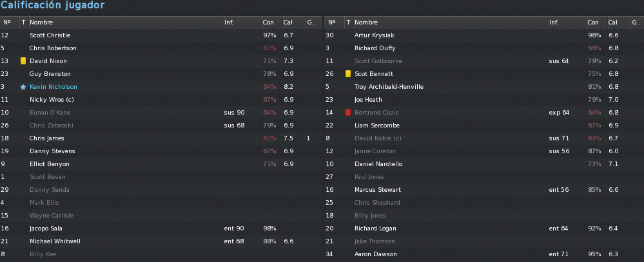Select Artur Krysiak goalkeeper row
The height and width of the screenshot is (262, 644).
[x=483, y=35]
